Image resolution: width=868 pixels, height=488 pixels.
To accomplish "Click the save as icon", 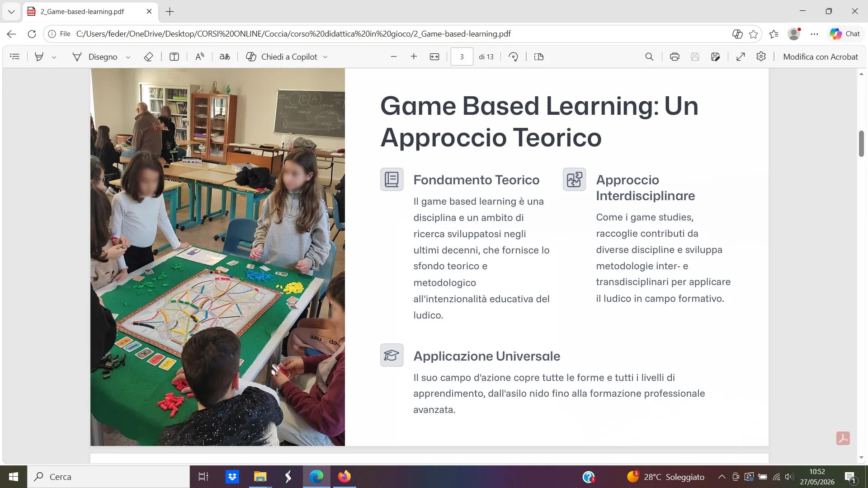I will click(x=715, y=56).
